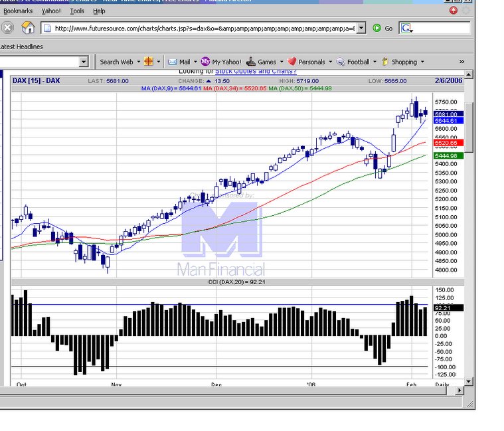Click inside the URL address field

click(x=205, y=29)
